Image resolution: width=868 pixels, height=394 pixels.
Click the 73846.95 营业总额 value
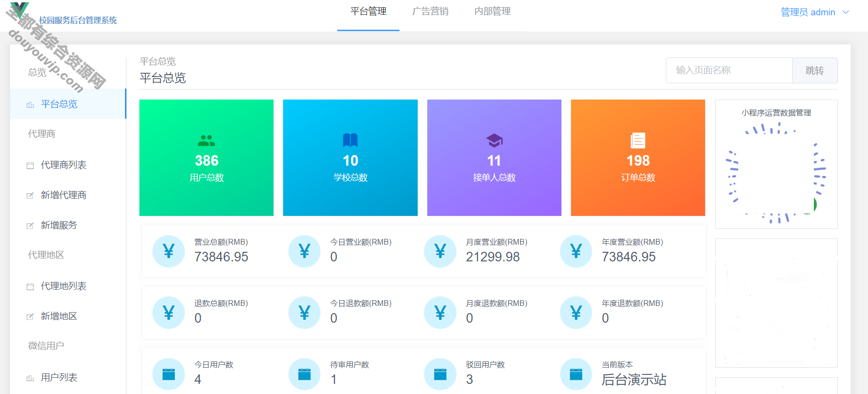[x=221, y=257]
